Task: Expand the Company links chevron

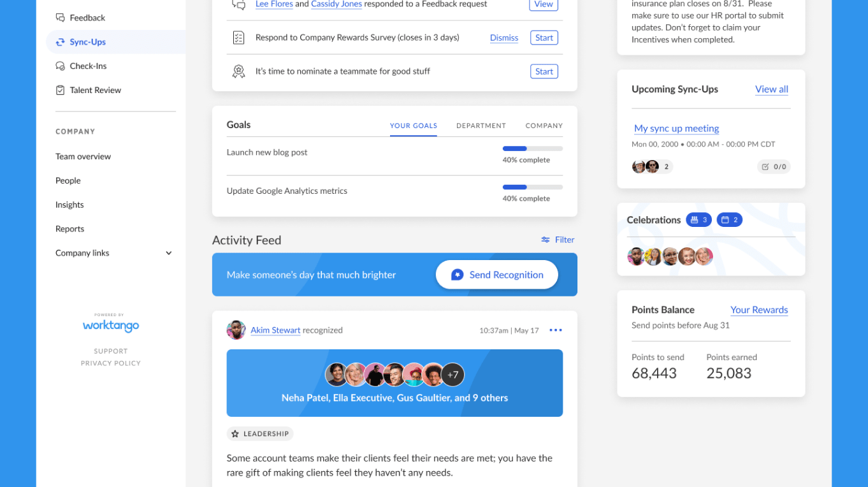Action: [x=169, y=253]
